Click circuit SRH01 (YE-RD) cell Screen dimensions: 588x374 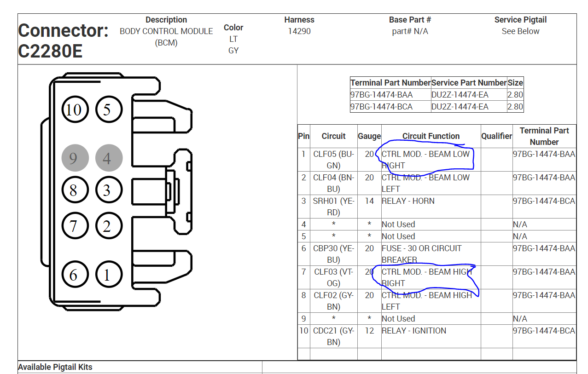(x=333, y=207)
